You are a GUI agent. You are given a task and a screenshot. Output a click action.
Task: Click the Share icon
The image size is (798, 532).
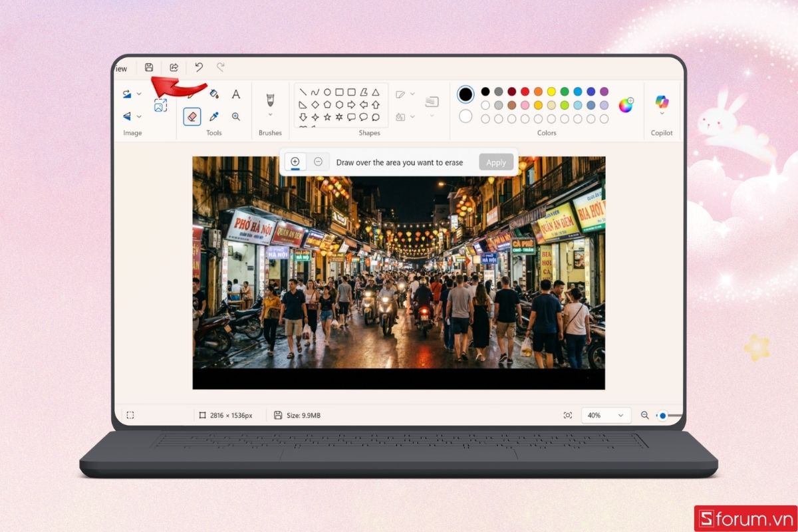(174, 67)
